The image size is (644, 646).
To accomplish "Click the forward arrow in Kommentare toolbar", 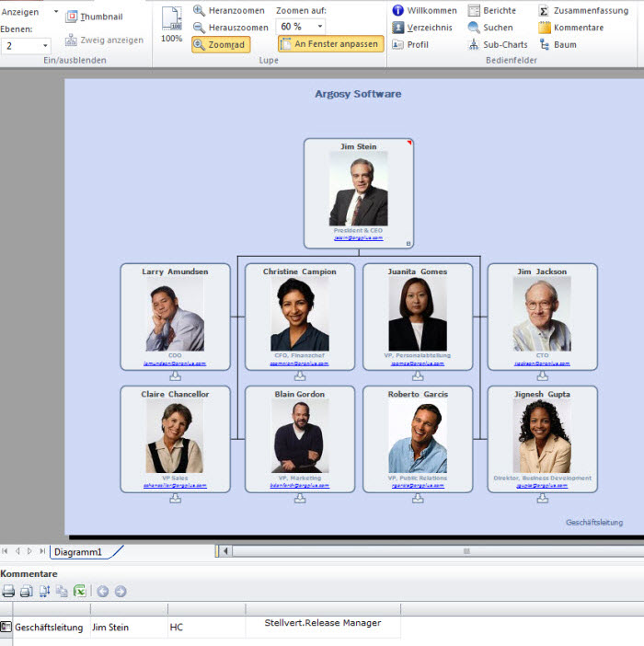I will click(x=121, y=592).
